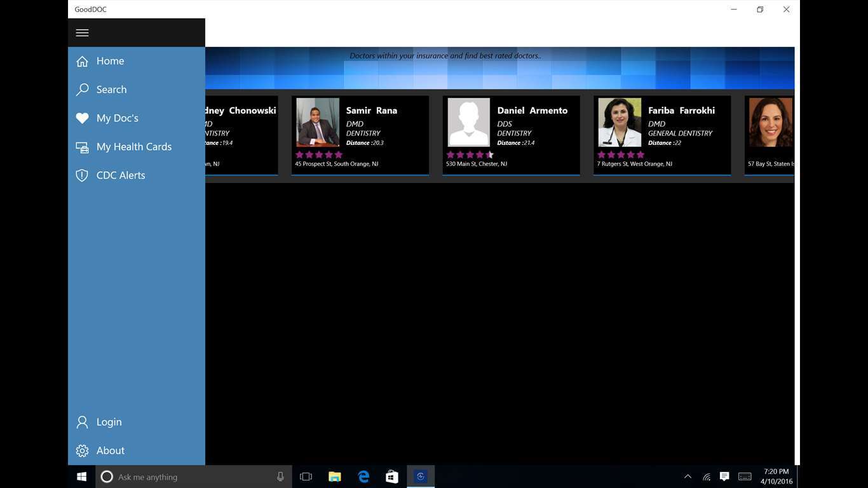Click the My Doc's heart icon
Image resolution: width=868 pixels, height=488 pixels.
(82, 118)
